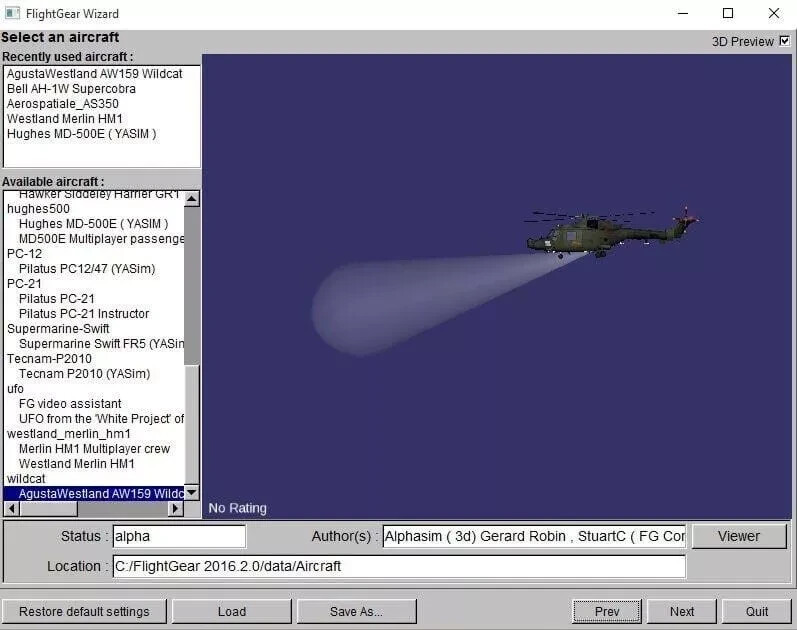This screenshot has width=797, height=630.
Task: Click the Supermarine-Swift group entry
Action: coord(58,329)
